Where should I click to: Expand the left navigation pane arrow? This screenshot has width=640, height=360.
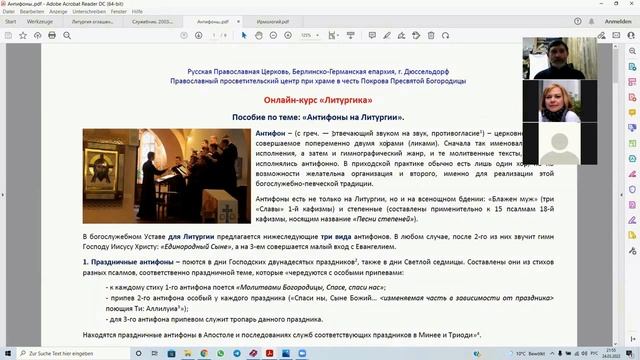(x=2, y=195)
